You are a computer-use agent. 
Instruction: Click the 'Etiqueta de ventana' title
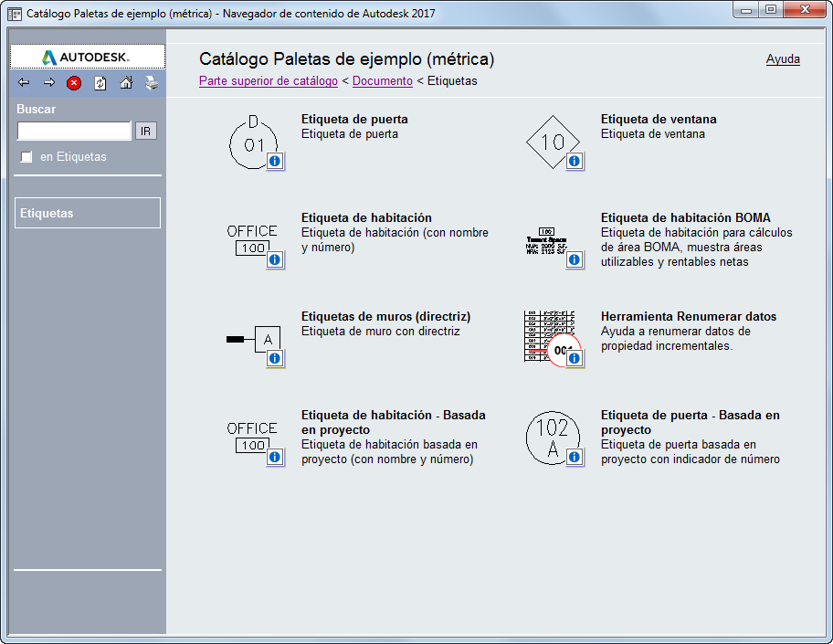pyautogui.click(x=659, y=119)
